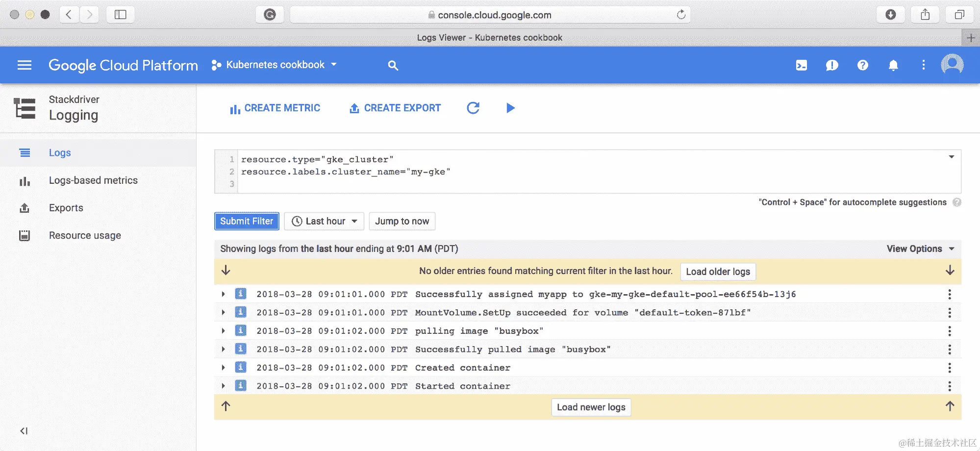
Task: Click CREATE METRIC button
Action: pyautogui.click(x=275, y=108)
